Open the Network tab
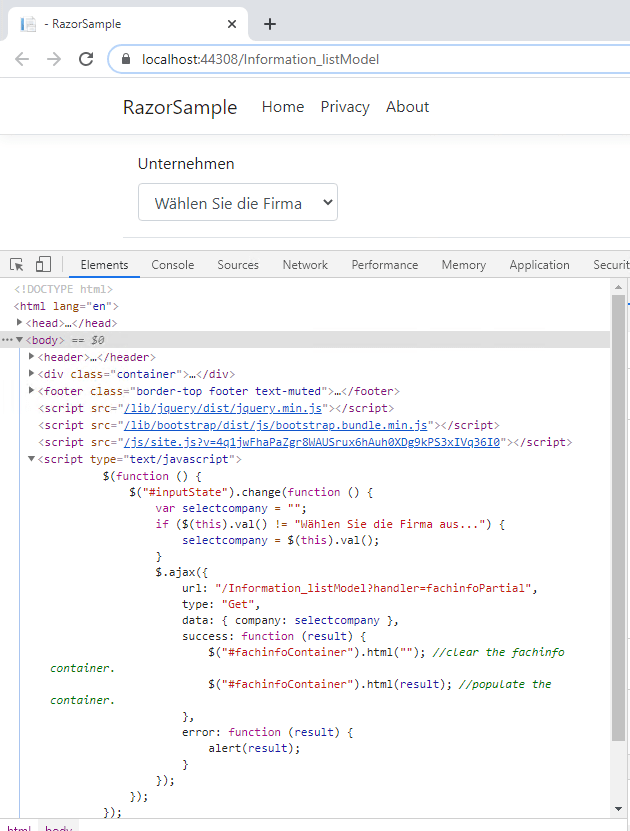Viewport: 630px width, 831px height. 305,264
